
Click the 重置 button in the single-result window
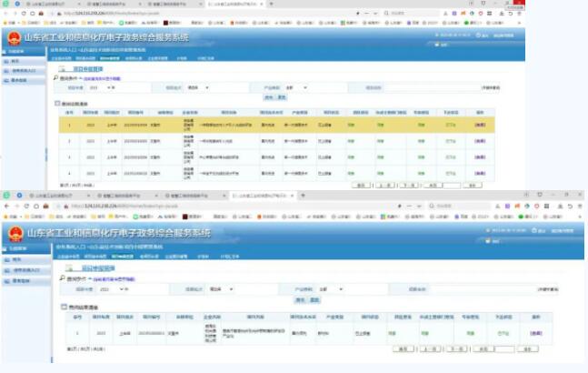click(x=314, y=300)
